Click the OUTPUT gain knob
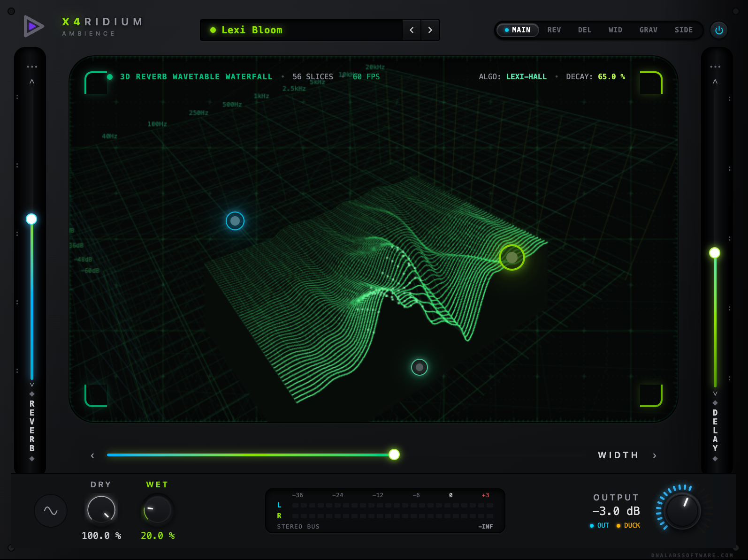748x560 pixels. 683,511
